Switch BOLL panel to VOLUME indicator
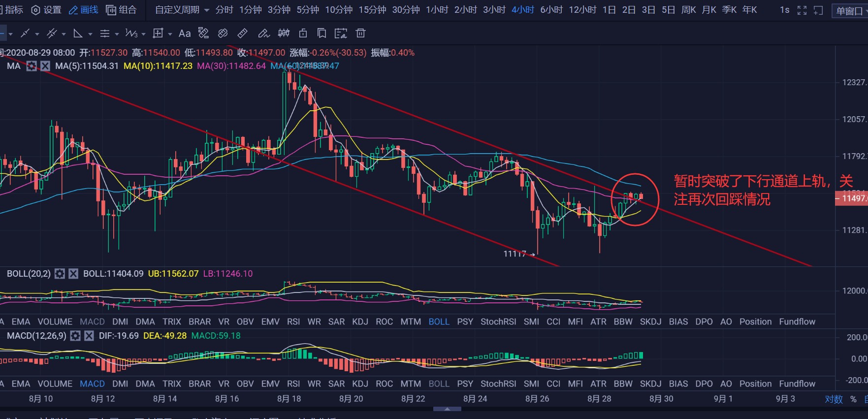This screenshot has width=868, height=419. point(55,322)
